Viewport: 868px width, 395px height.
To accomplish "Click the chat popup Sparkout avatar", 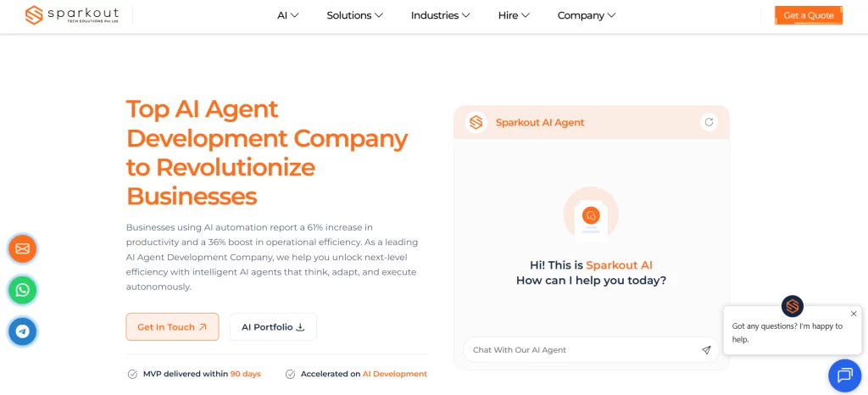I will click(x=793, y=306).
